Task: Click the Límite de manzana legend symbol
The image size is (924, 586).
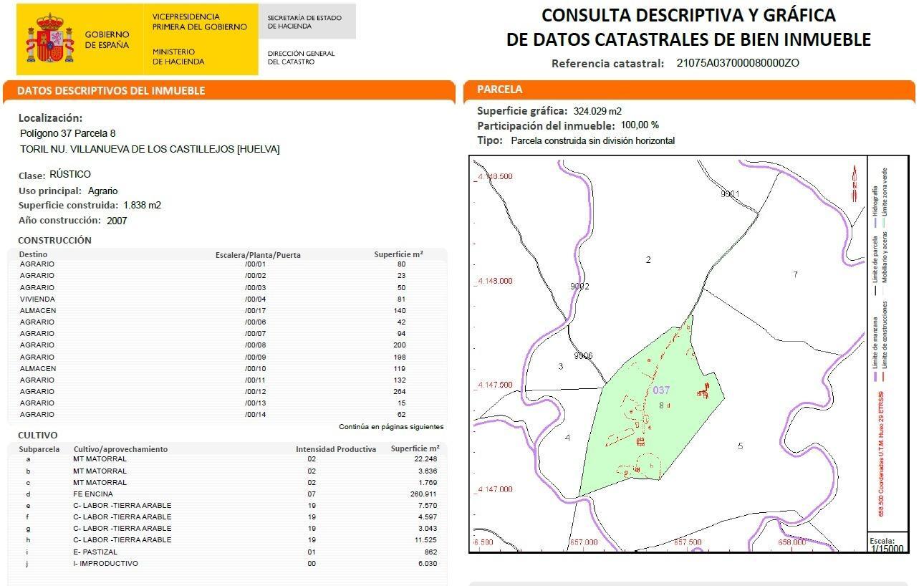Action: click(875, 375)
